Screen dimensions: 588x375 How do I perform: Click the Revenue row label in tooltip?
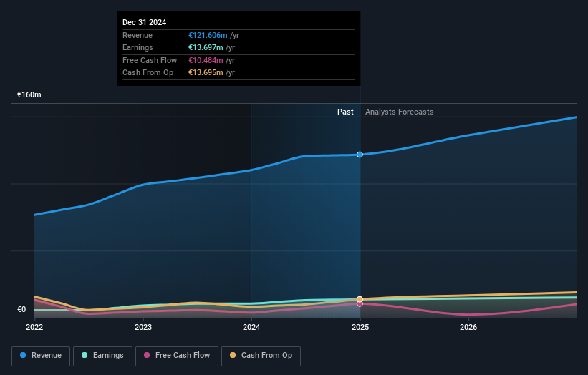click(138, 35)
